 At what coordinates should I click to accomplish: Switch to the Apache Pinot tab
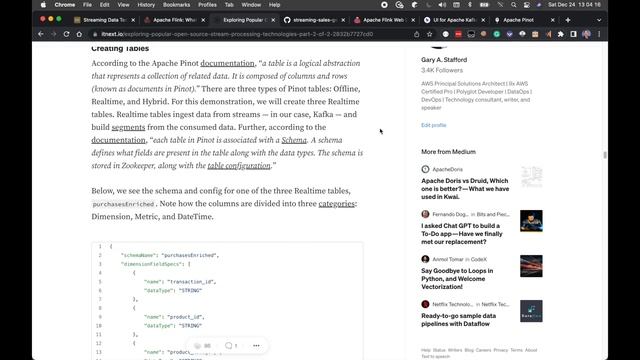tap(524, 20)
